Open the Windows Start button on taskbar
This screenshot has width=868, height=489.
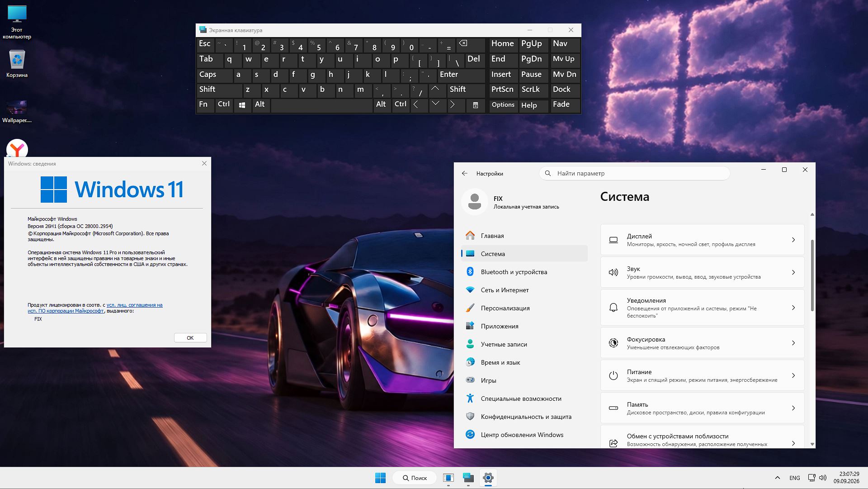point(381,478)
